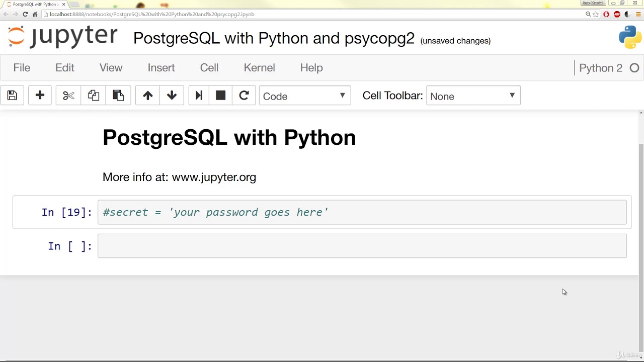The height and width of the screenshot is (362, 644).
Task: Paste cells below with the clipboard icon
Action: (x=118, y=96)
